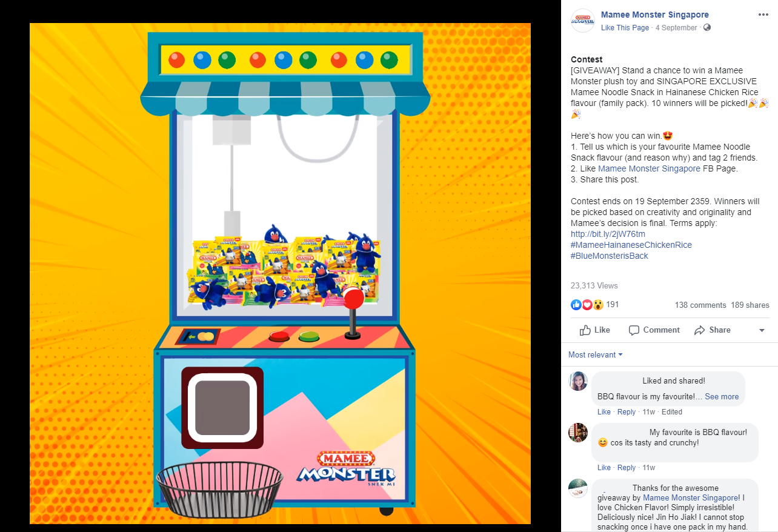Click the Comment speech bubble button
This screenshot has width=778, height=532.
(654, 330)
